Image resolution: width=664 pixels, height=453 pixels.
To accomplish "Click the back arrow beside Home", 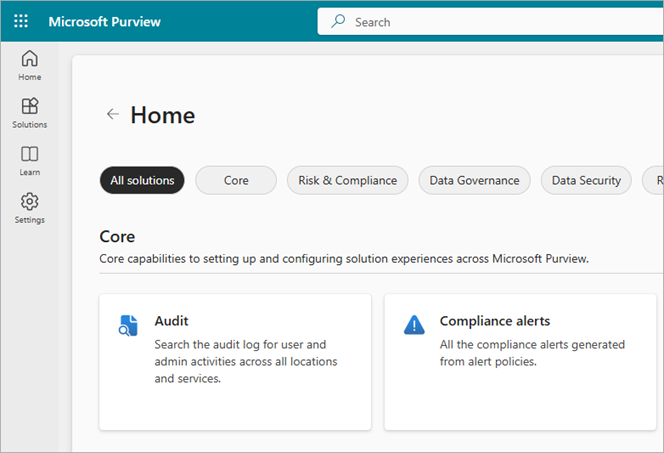I will pyautogui.click(x=113, y=115).
